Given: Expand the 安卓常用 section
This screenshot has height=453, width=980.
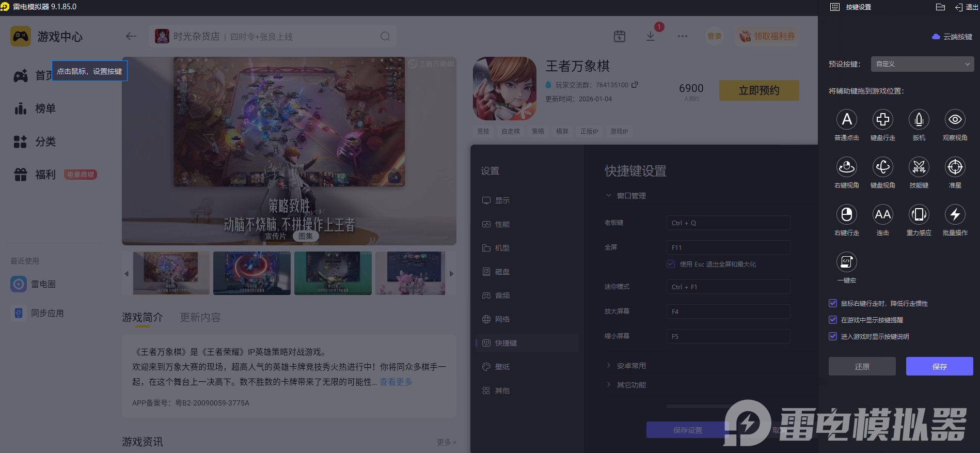Looking at the screenshot, I should pyautogui.click(x=630, y=366).
